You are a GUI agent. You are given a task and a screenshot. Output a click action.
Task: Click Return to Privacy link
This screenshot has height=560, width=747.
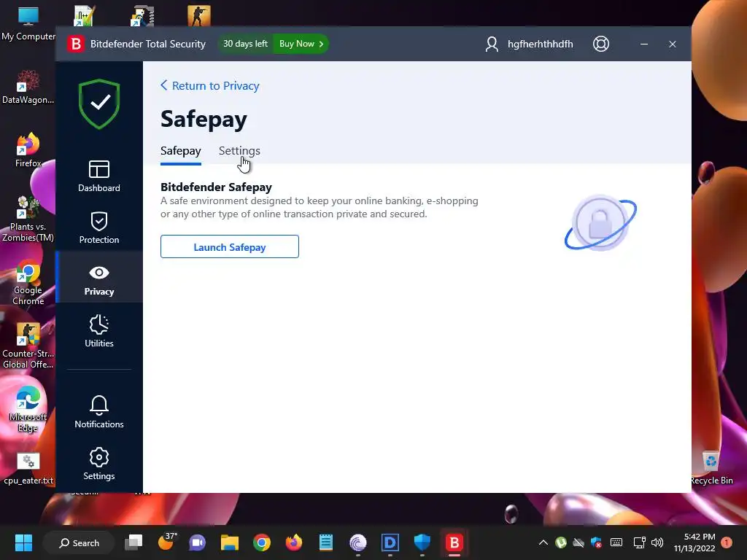tap(210, 86)
